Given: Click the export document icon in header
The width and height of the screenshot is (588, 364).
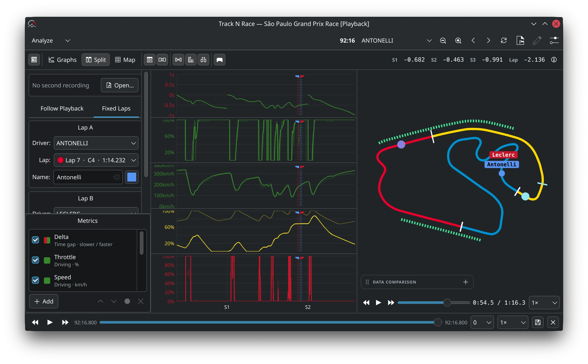Looking at the screenshot, I should point(520,40).
